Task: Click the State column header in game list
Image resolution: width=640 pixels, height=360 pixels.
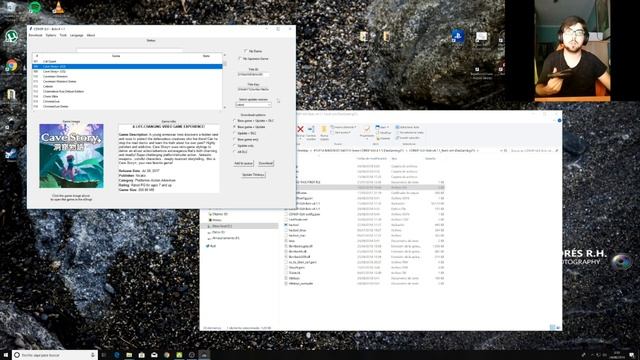Action: 207,56
